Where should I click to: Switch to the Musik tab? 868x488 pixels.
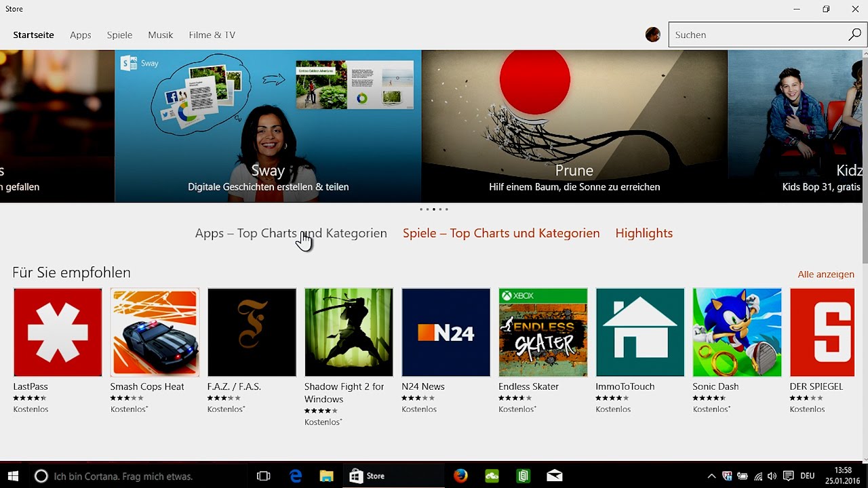161,35
